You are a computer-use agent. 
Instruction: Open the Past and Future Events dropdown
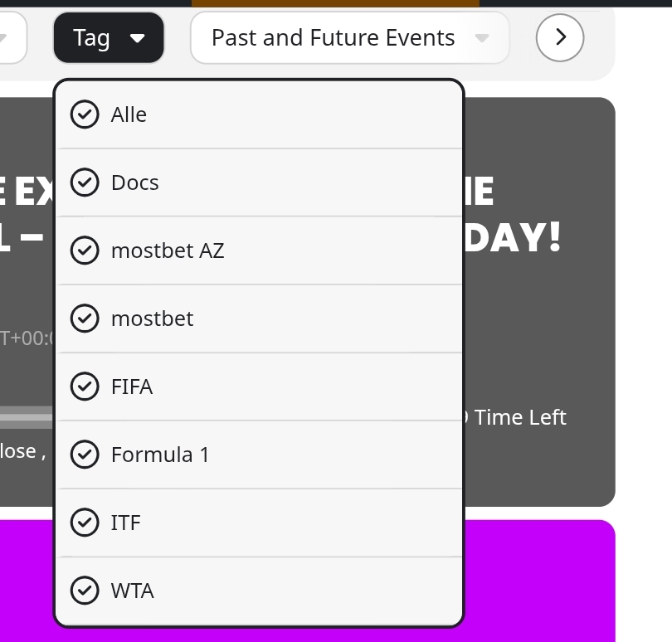point(349,38)
